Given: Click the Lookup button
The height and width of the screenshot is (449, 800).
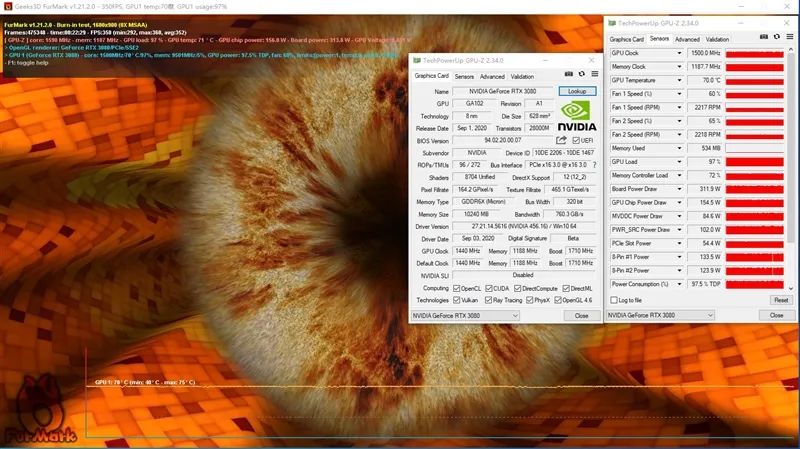Looking at the screenshot, I should tap(577, 91).
